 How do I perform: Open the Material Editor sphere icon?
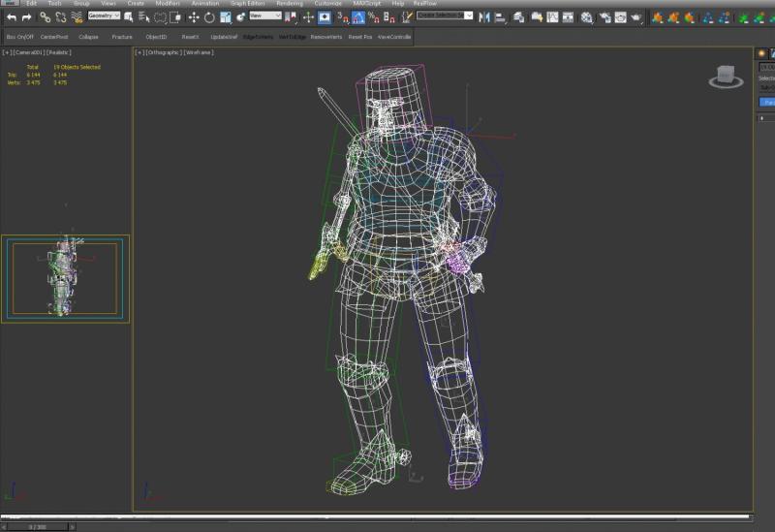(587, 17)
